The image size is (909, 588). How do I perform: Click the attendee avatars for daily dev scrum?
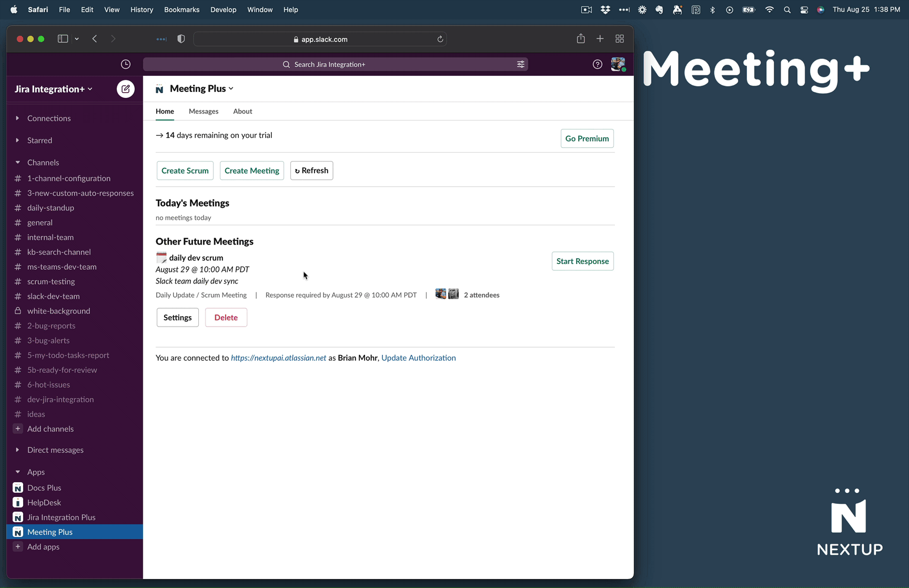click(447, 294)
